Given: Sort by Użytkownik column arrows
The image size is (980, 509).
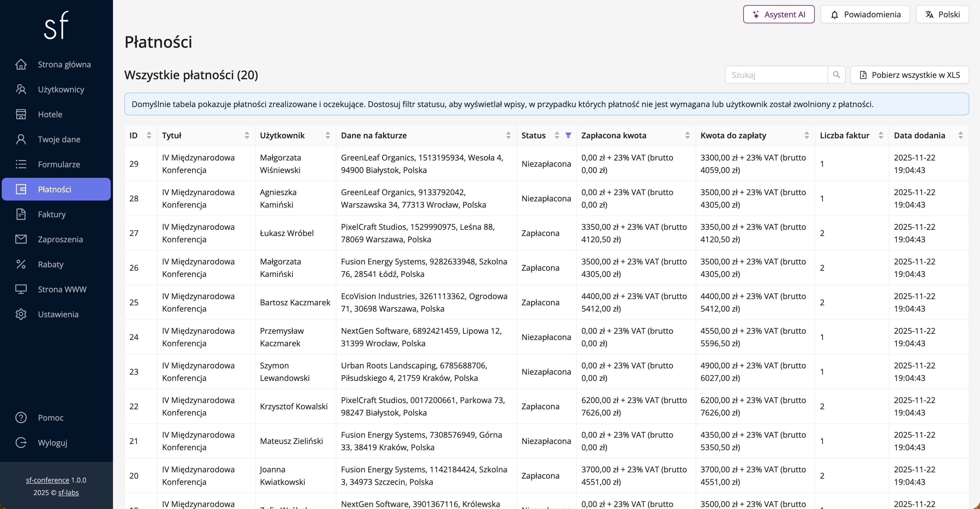Looking at the screenshot, I should click(328, 135).
